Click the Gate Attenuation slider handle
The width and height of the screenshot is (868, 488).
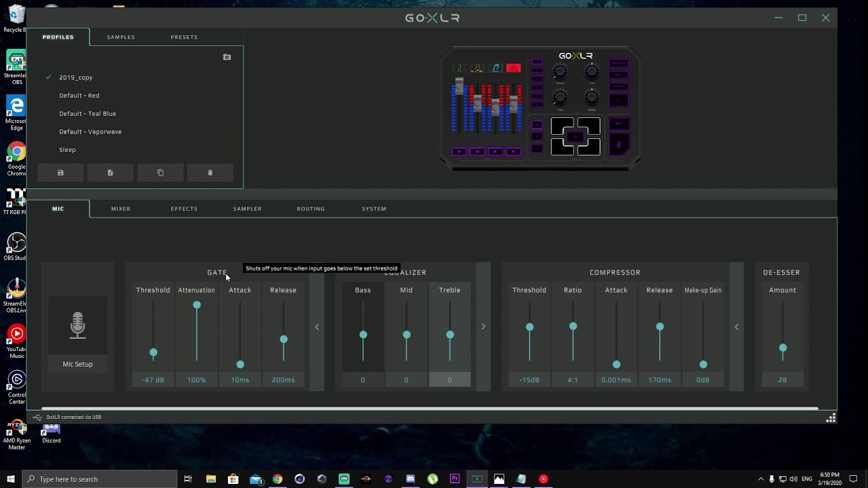tap(197, 305)
